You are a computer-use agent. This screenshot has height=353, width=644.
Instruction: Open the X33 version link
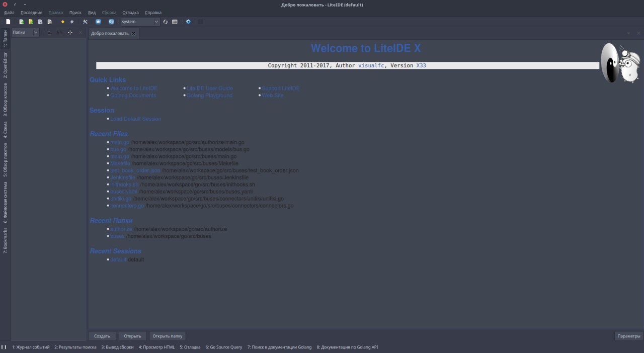click(421, 65)
